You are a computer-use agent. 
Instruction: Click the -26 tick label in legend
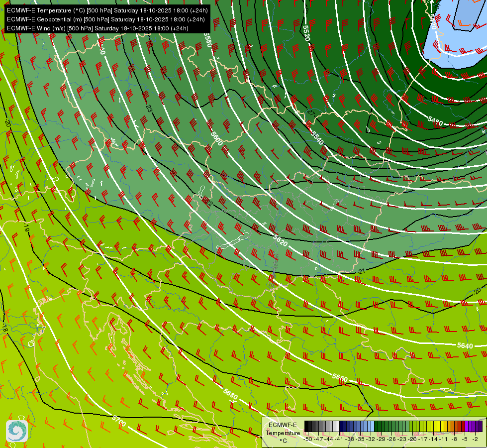tap(392, 439)
